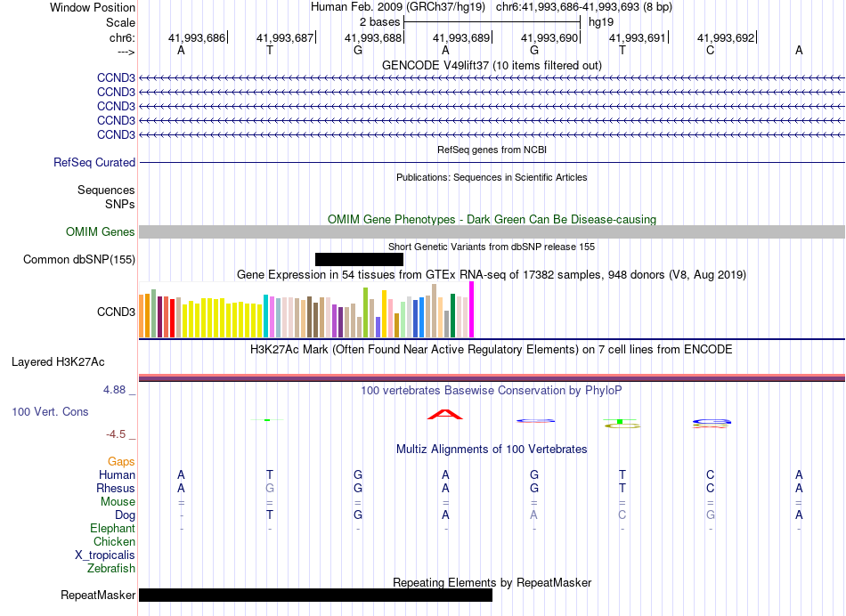The height and width of the screenshot is (616, 846).
Task: Click the topmost CCND3 GENCODE transcript label
Action: pos(116,77)
